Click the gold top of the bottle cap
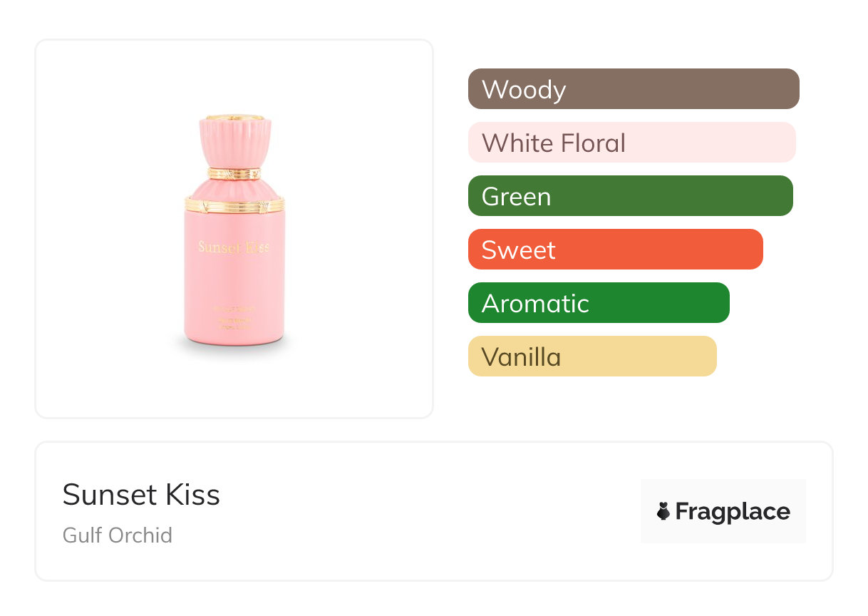This screenshot has height=616, width=868. click(234, 117)
